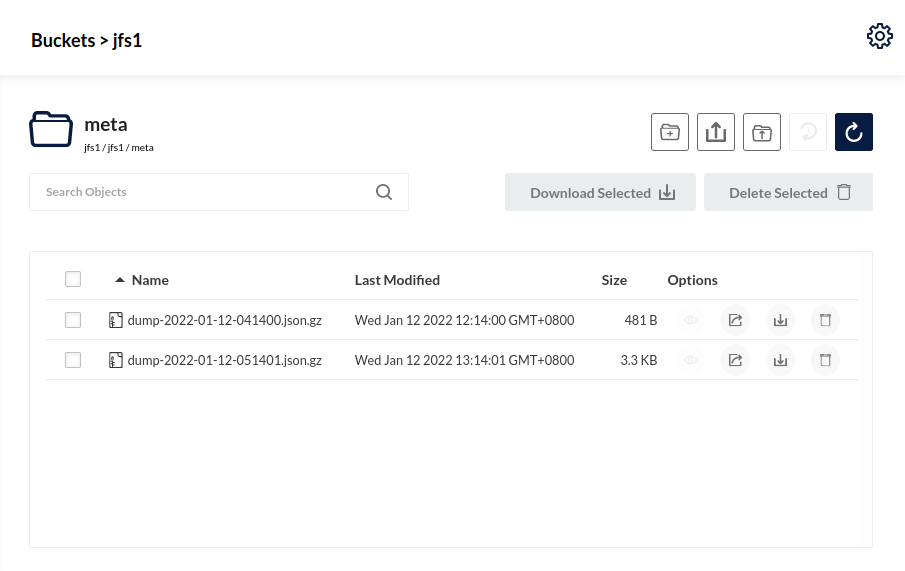Image resolution: width=905 pixels, height=571 pixels.
Task: Open file dump-2022-01-12-041400.json.gz
Action: (x=225, y=320)
